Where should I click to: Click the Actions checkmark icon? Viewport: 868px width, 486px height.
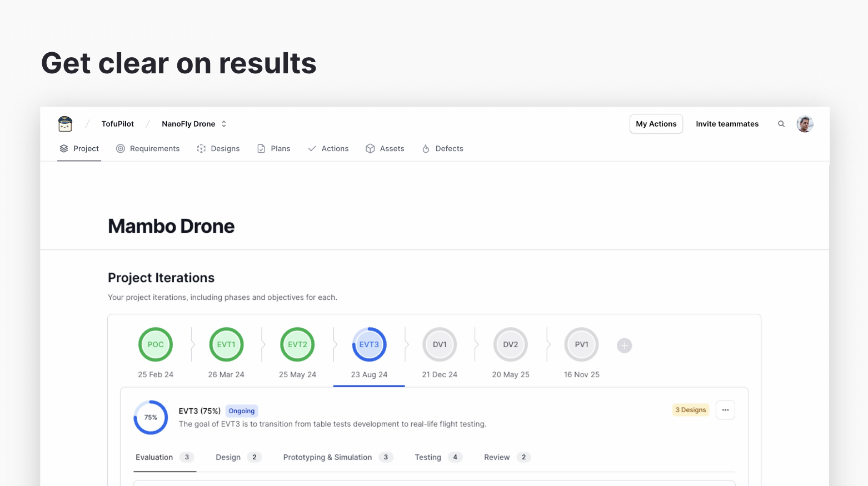(x=312, y=148)
